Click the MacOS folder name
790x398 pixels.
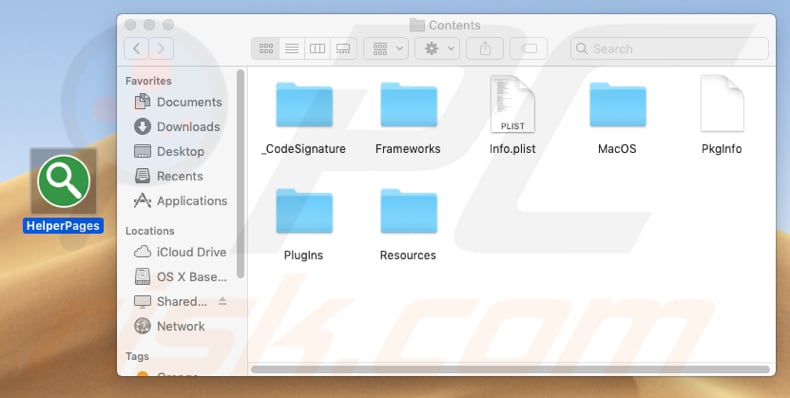click(617, 149)
